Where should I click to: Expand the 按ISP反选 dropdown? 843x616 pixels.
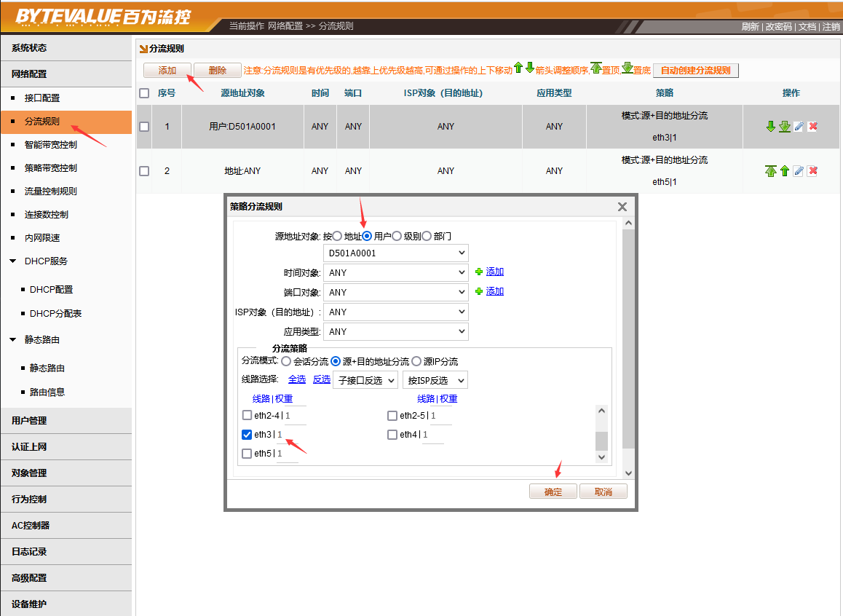[435, 380]
